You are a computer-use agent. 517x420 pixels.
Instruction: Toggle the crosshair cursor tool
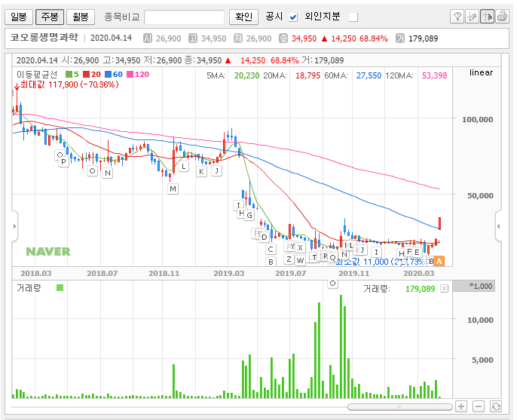click(487, 17)
